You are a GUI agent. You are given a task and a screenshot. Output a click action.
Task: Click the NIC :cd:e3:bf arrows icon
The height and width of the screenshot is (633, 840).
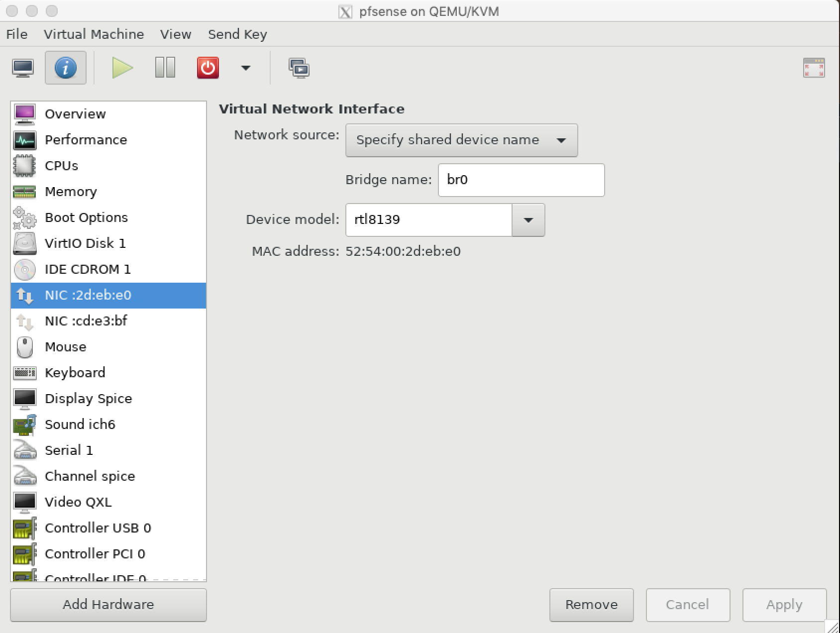click(x=24, y=321)
